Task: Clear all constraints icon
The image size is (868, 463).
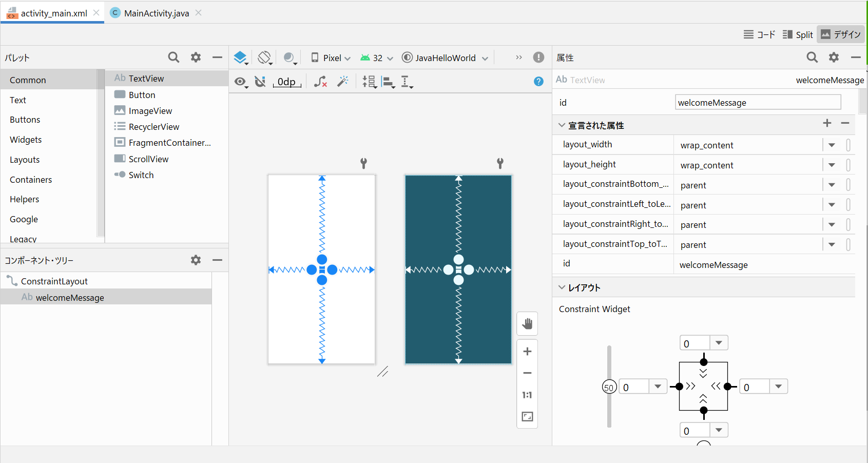Action: 320,82
